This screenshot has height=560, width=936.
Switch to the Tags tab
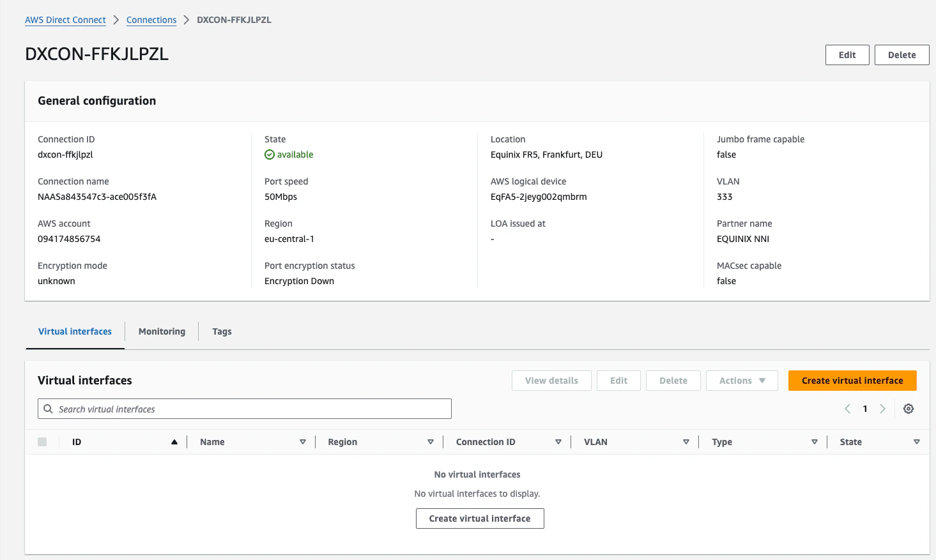click(222, 331)
